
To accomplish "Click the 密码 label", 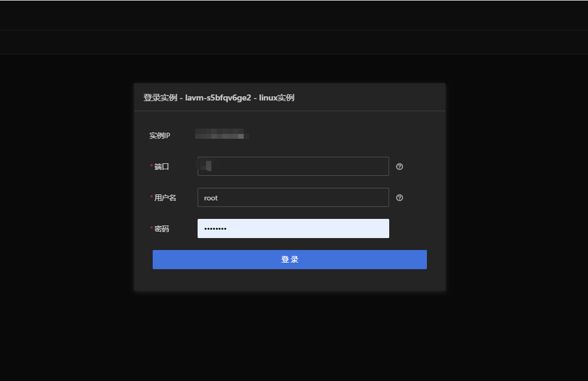I will (x=162, y=229).
